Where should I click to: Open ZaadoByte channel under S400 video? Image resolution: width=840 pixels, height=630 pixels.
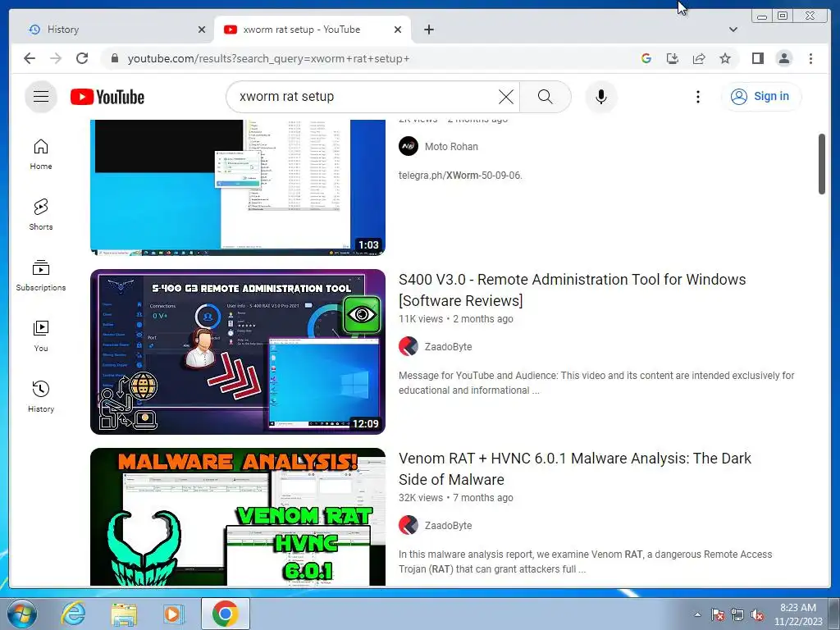pos(449,347)
